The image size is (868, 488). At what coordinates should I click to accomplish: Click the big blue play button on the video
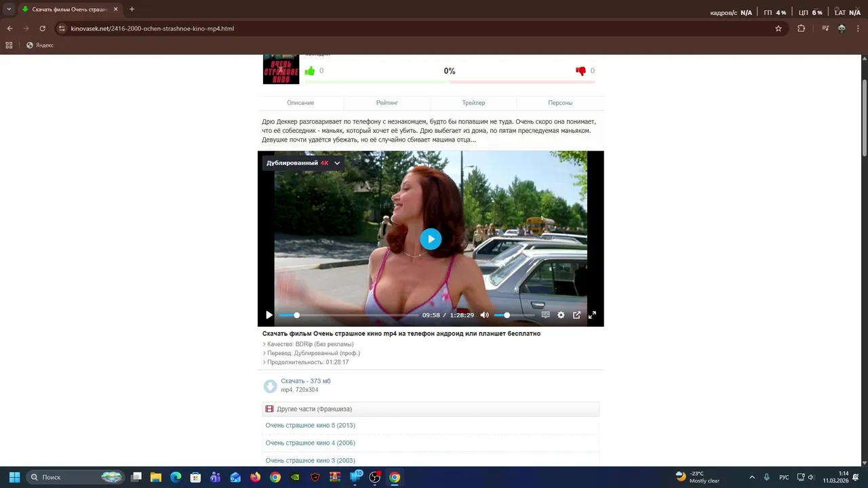coord(431,239)
